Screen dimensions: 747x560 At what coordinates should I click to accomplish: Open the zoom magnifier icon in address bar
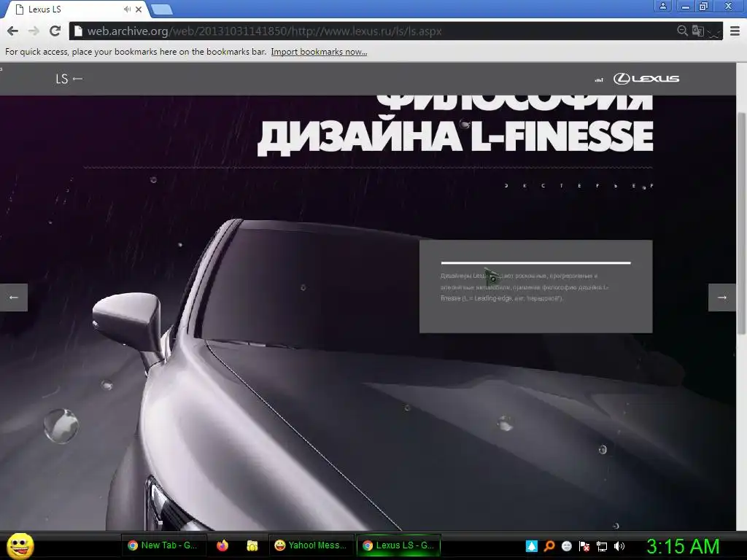pyautogui.click(x=682, y=31)
